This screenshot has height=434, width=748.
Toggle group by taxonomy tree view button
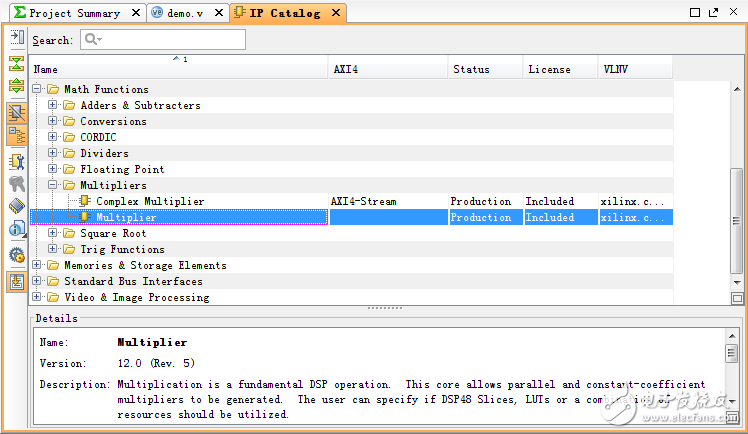[17, 135]
